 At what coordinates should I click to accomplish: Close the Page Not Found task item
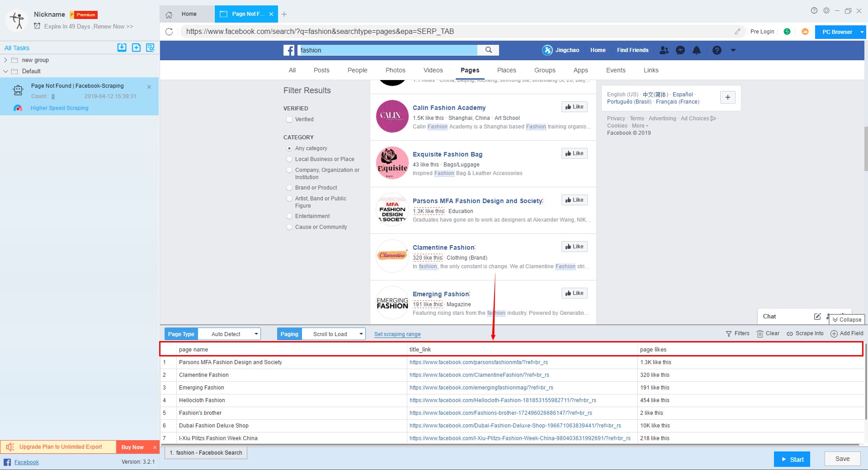pyautogui.click(x=149, y=87)
